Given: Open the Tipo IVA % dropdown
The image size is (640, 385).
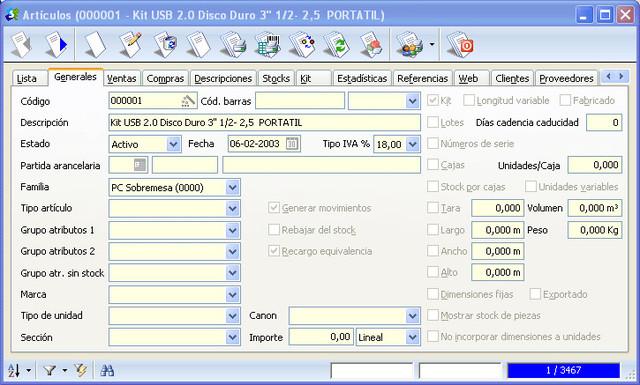Looking at the screenshot, I should pyautogui.click(x=413, y=144).
